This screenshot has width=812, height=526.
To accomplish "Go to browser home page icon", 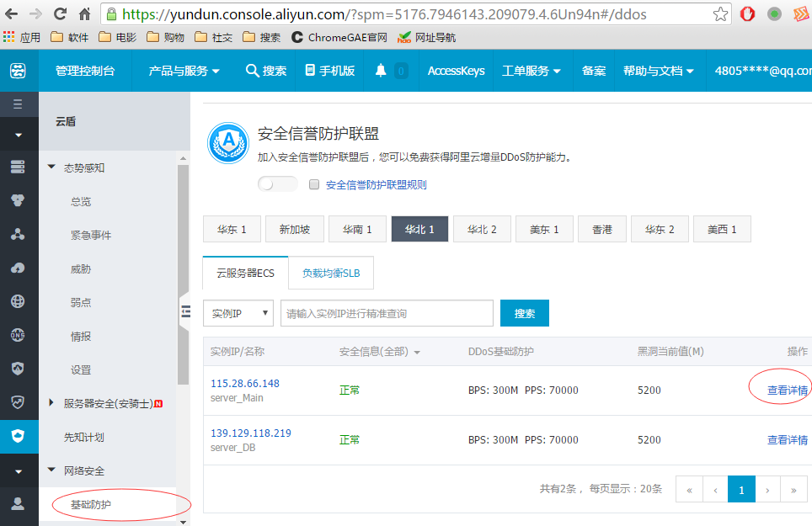I will 84,14.
